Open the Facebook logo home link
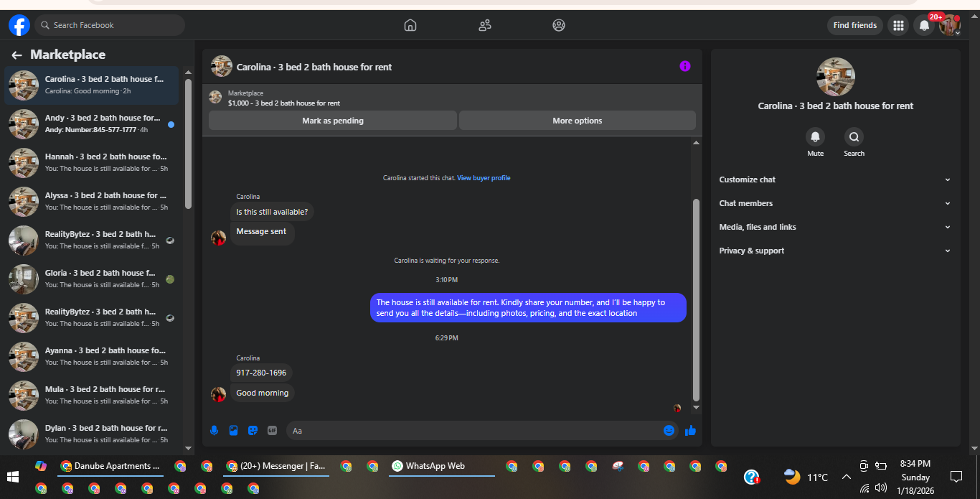The image size is (980, 499). (19, 26)
